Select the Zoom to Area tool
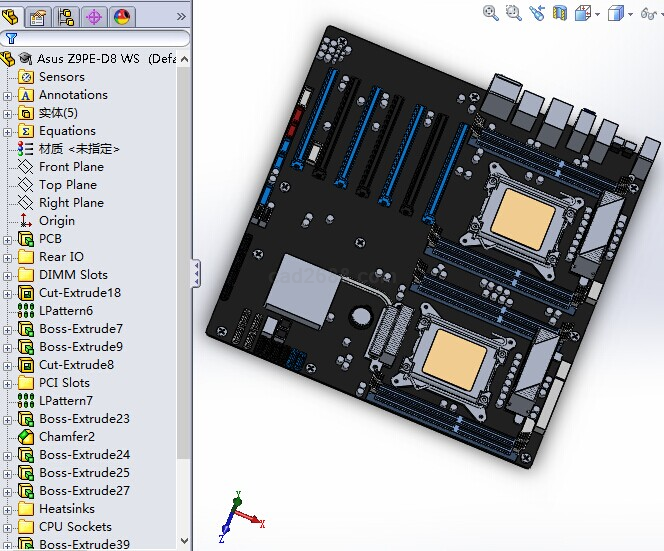The image size is (664, 551). (x=513, y=13)
